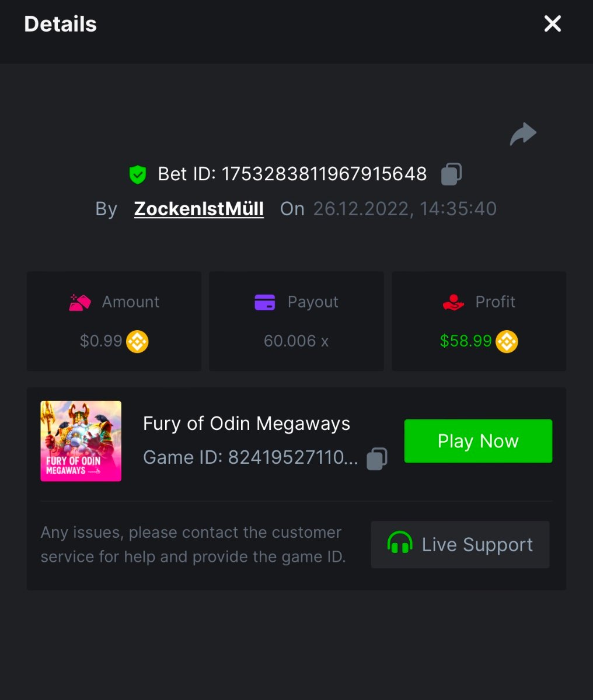
Task: Copy the Game ID to clipboard
Action: tap(377, 459)
